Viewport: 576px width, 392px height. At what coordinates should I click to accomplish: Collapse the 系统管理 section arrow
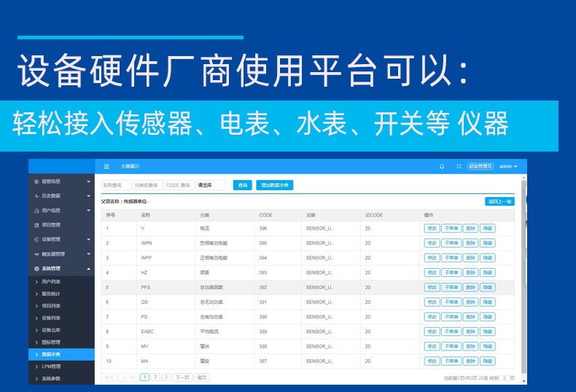coord(88,269)
